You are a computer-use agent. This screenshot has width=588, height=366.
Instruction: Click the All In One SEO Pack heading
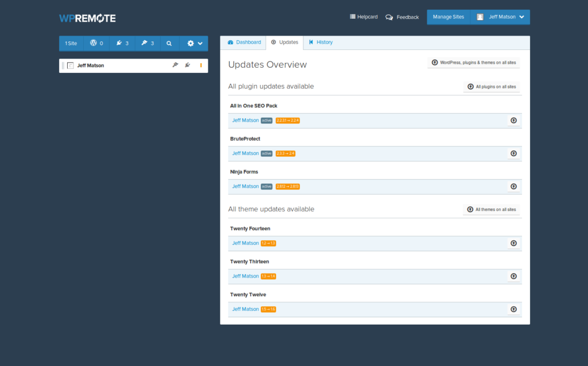pos(253,106)
